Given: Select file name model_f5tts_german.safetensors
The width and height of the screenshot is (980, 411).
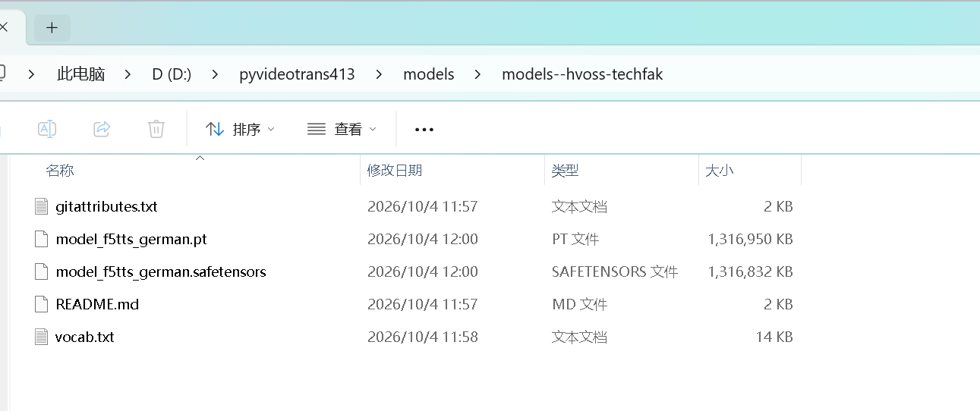Looking at the screenshot, I should click(161, 271).
